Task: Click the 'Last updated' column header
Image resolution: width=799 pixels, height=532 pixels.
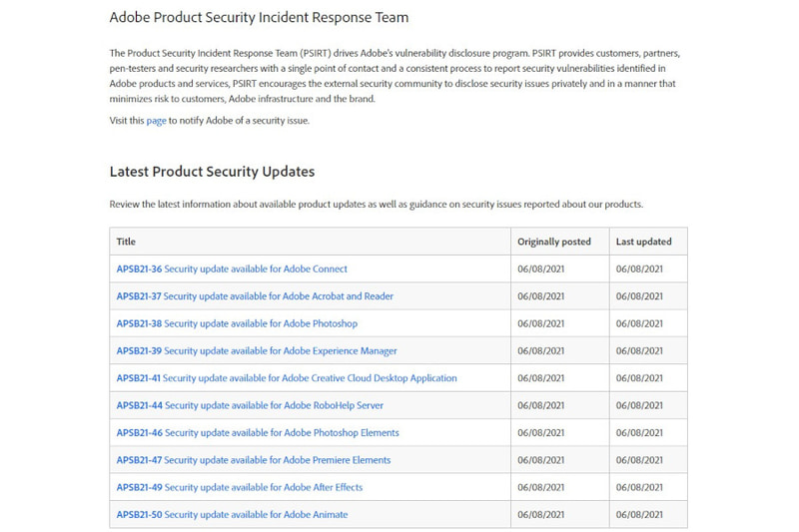Action: [x=644, y=242]
